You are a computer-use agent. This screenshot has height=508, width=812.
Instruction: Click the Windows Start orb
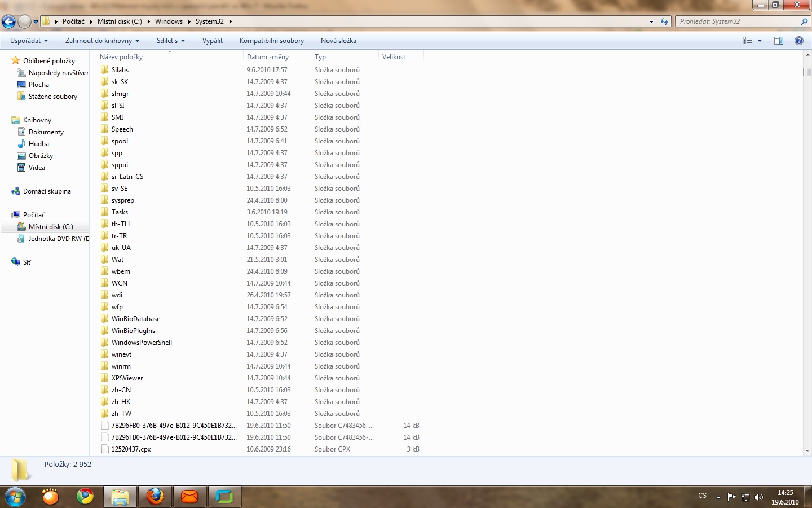tap(15, 497)
